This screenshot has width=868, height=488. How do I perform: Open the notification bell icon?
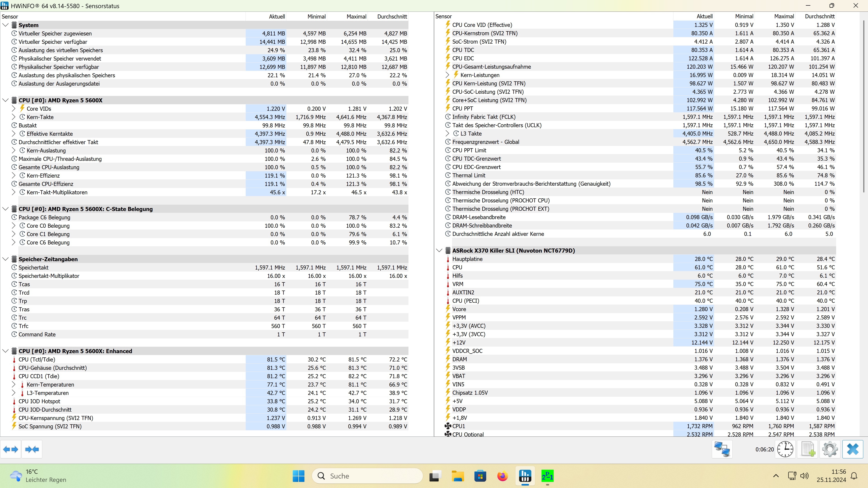coord(854,476)
